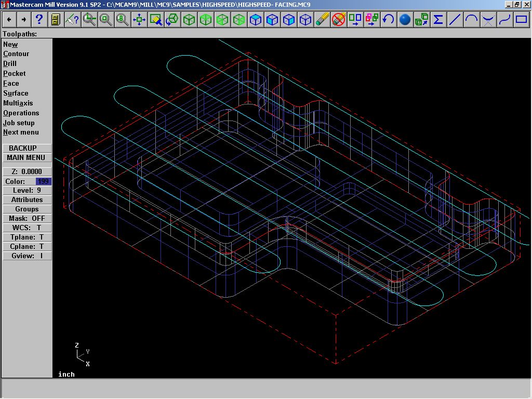This screenshot has height=399, width=532.
Task: Choose Surface toolpath menu
Action: 16,94
